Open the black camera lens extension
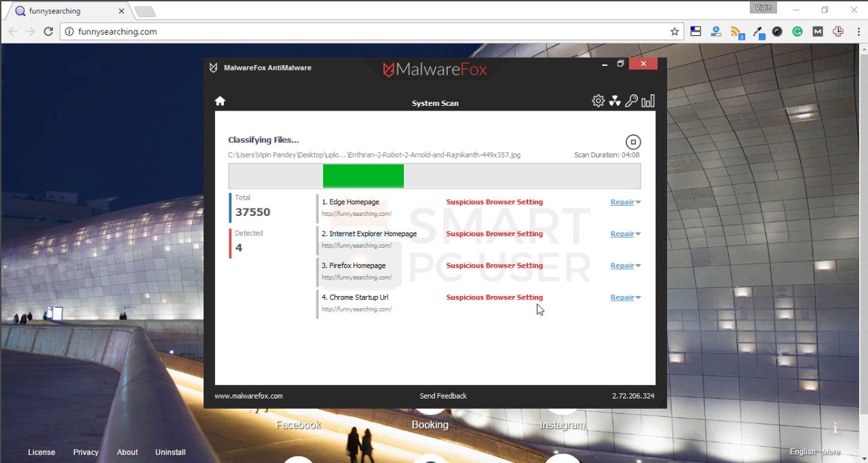868x463 pixels. click(x=778, y=31)
